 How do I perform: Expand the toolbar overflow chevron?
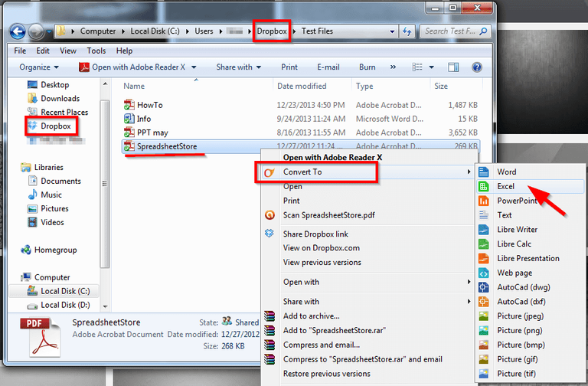[x=393, y=67]
